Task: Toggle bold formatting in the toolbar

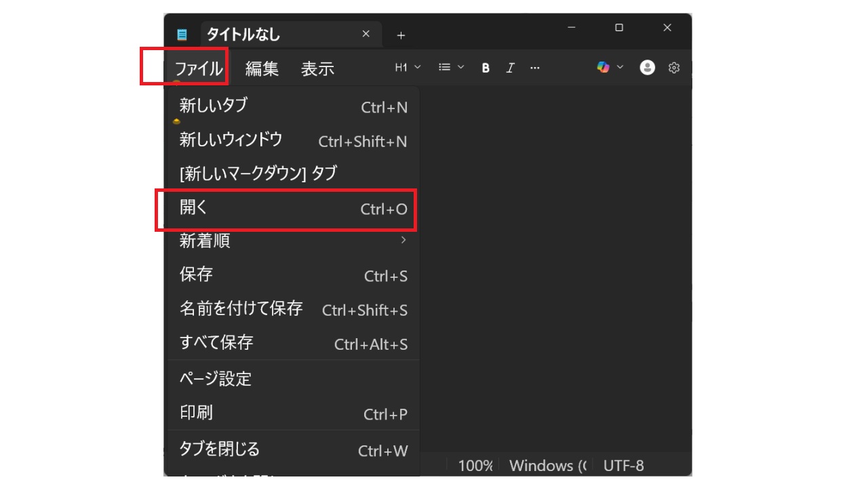Action: click(x=486, y=68)
